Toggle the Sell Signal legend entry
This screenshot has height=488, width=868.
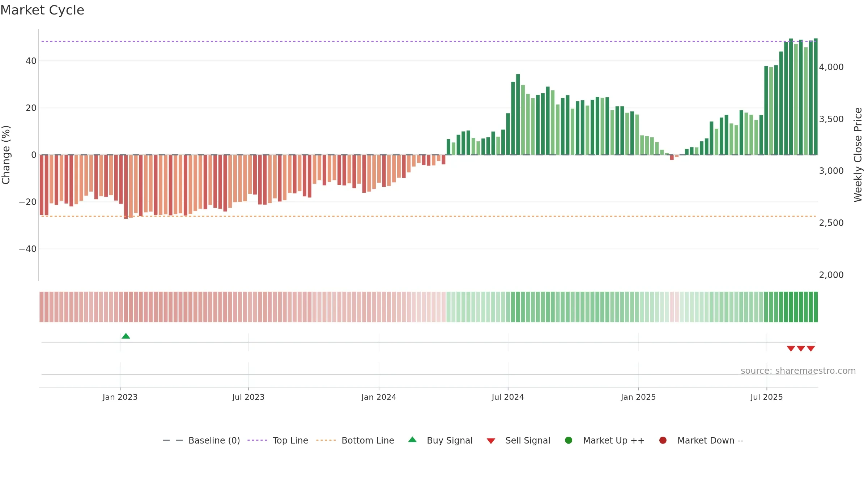(518, 440)
